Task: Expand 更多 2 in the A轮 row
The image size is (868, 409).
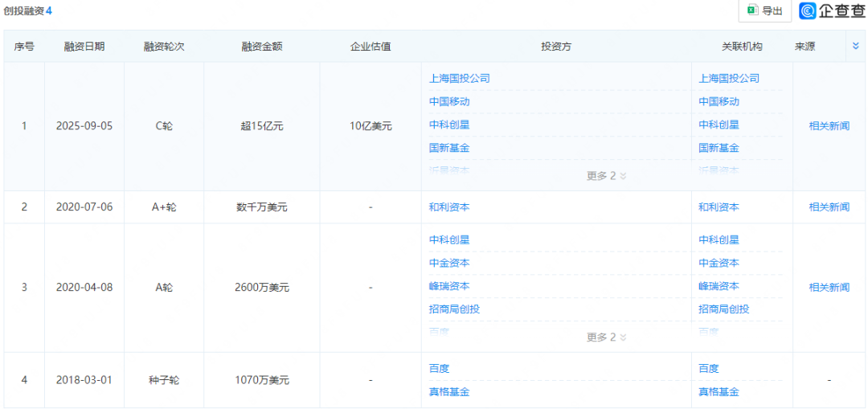Action: [606, 337]
